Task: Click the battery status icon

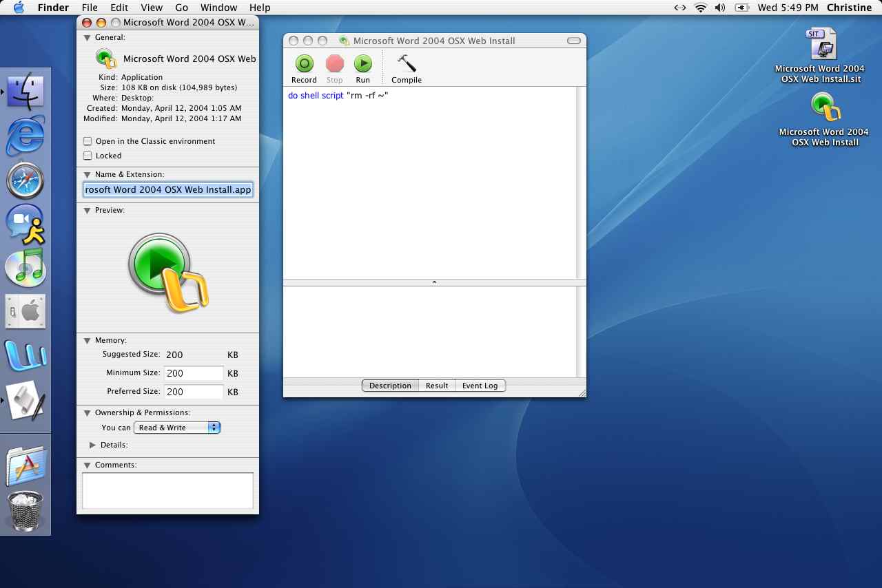Action: pos(742,8)
